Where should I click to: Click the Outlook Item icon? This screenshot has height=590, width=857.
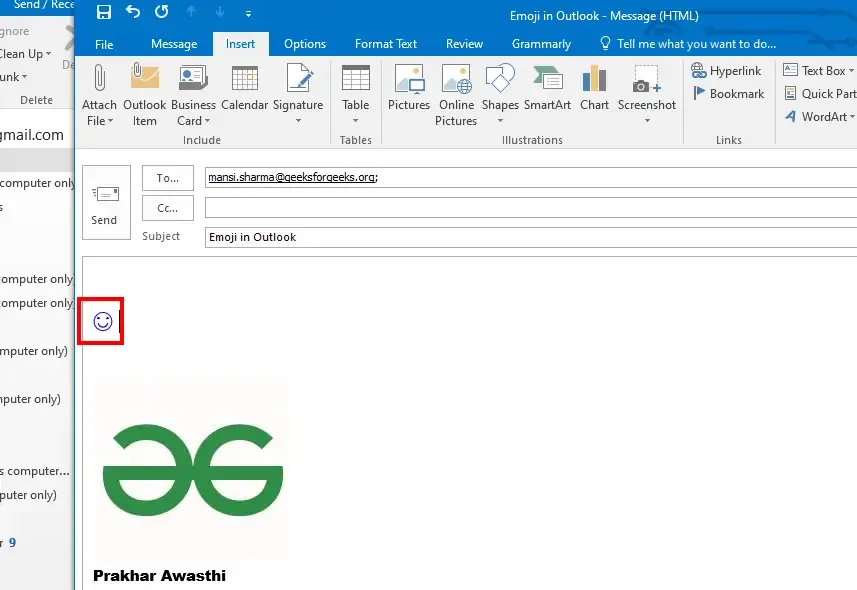(145, 77)
